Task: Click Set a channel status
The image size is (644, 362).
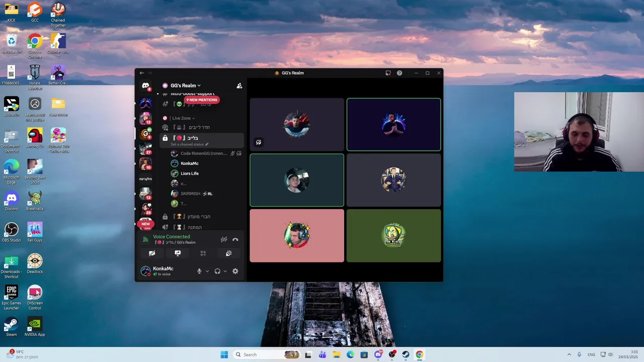Action: pos(187,144)
